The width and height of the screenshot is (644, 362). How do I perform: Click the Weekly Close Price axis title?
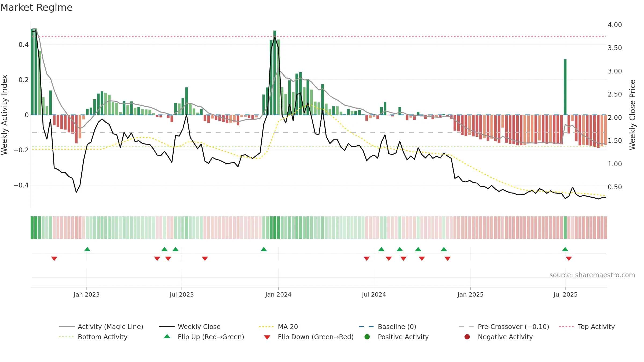coord(632,115)
